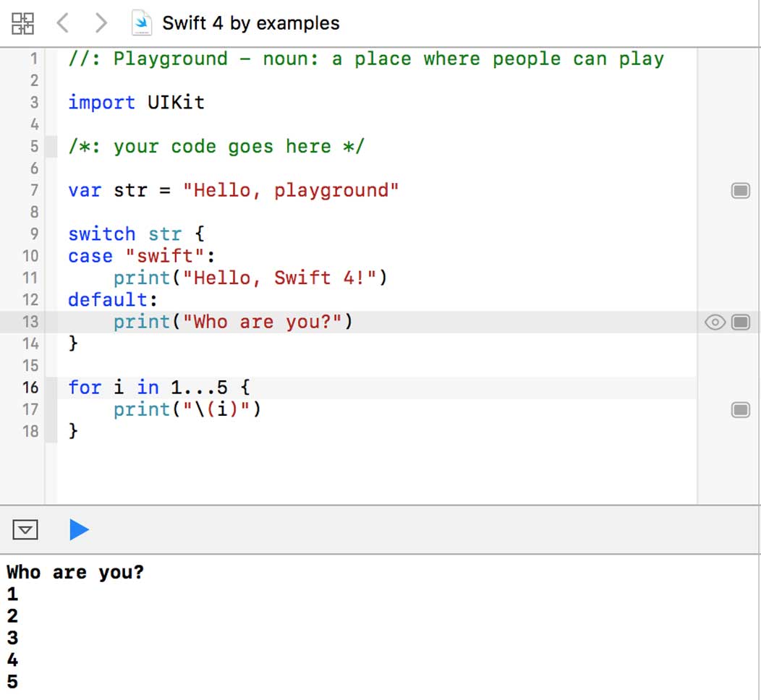
Task: Open the 'Swift 4 by examples' breadcrumb
Action: [x=250, y=23]
